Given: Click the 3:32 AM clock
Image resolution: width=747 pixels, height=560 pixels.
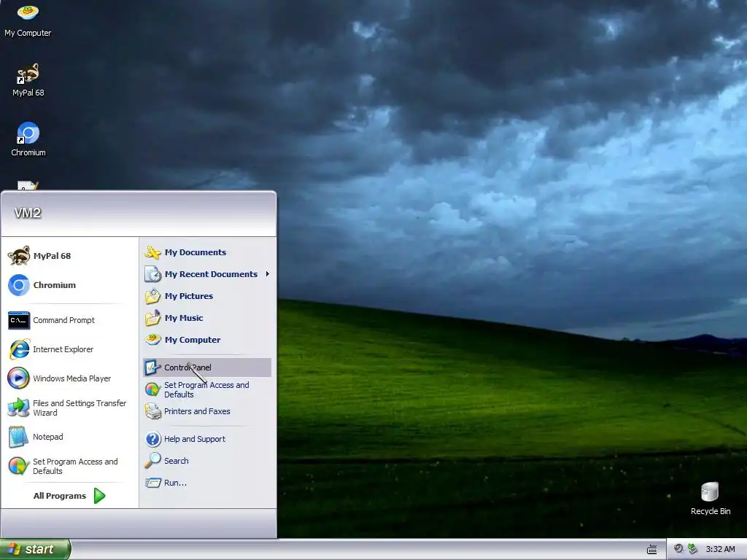Looking at the screenshot, I should [x=720, y=550].
